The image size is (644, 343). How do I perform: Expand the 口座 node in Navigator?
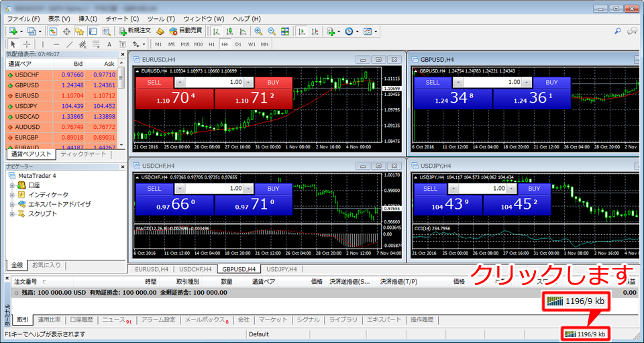(x=12, y=186)
